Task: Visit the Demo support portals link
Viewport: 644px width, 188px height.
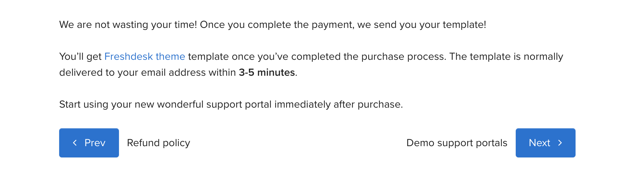Action: (x=457, y=143)
